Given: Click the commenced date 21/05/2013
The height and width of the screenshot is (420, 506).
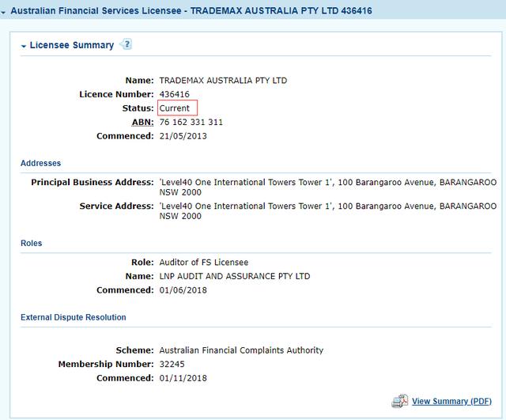Looking at the screenshot, I should [x=183, y=137].
